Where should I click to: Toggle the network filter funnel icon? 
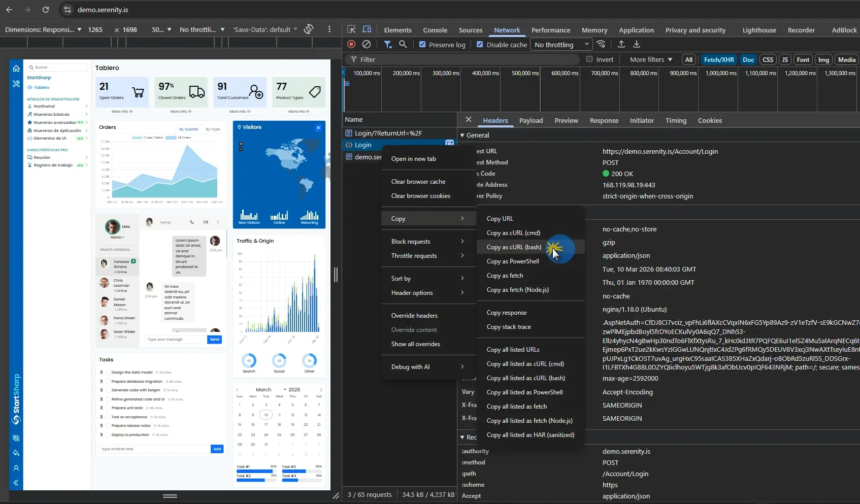388,45
